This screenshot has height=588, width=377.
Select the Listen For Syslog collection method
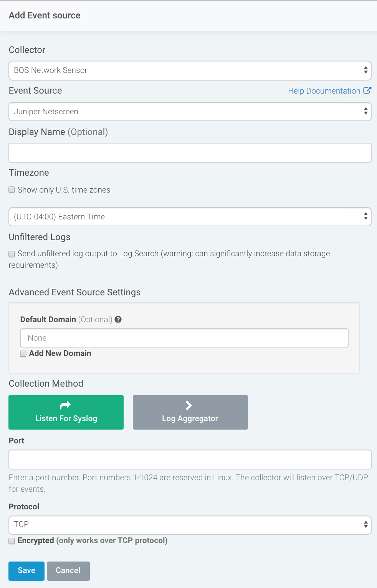pos(66,412)
